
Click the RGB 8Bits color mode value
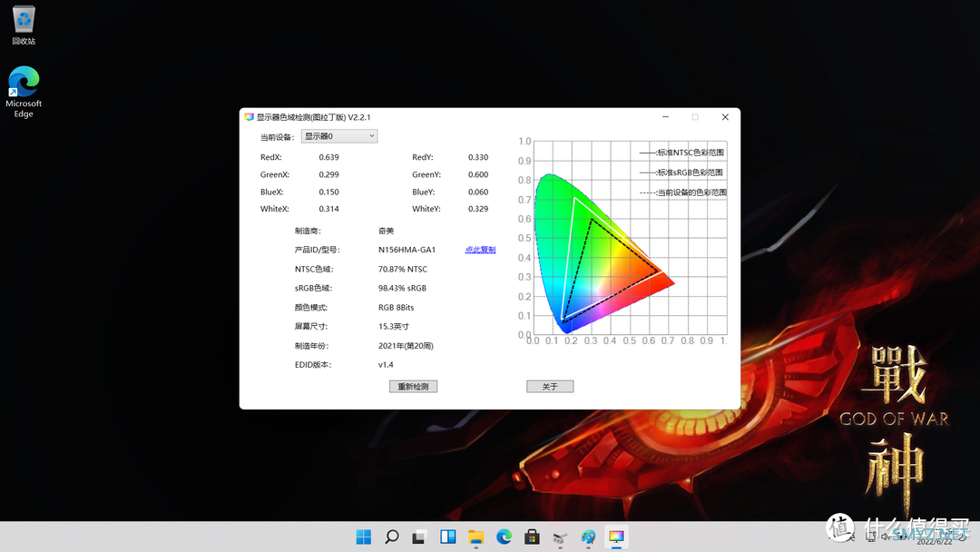pos(397,308)
